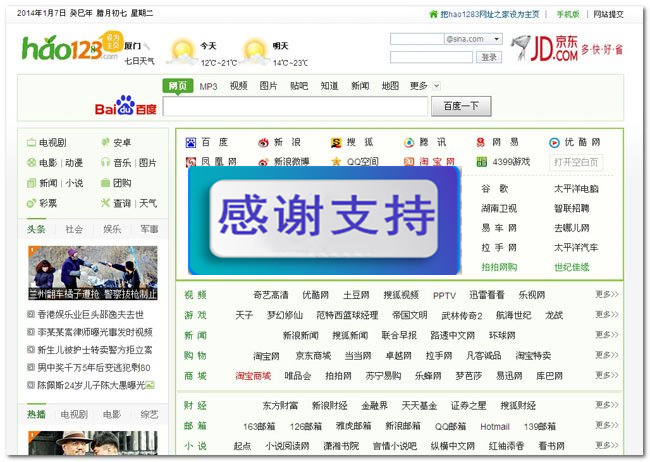
Task: Switch to the 电视剧 tab in 热播
Action: tap(74, 414)
